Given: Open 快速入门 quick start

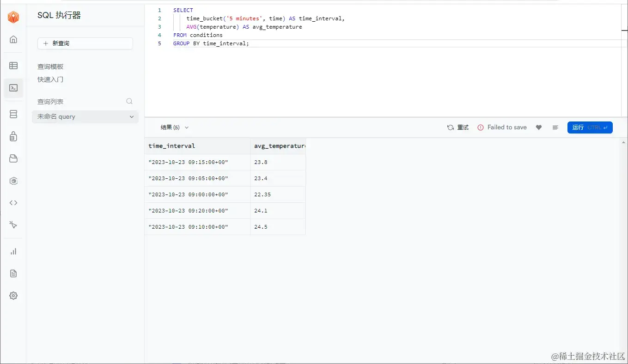Looking at the screenshot, I should tap(50, 79).
